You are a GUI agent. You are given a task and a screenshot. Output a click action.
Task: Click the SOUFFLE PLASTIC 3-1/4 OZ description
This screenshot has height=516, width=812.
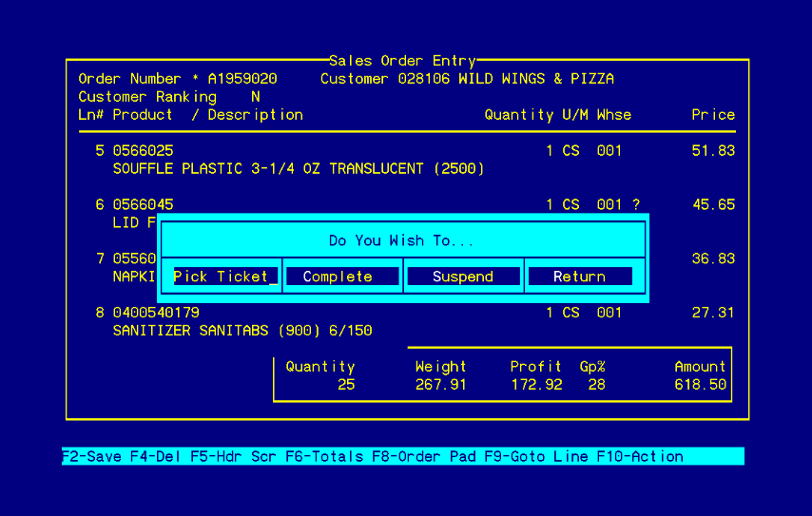(x=299, y=169)
